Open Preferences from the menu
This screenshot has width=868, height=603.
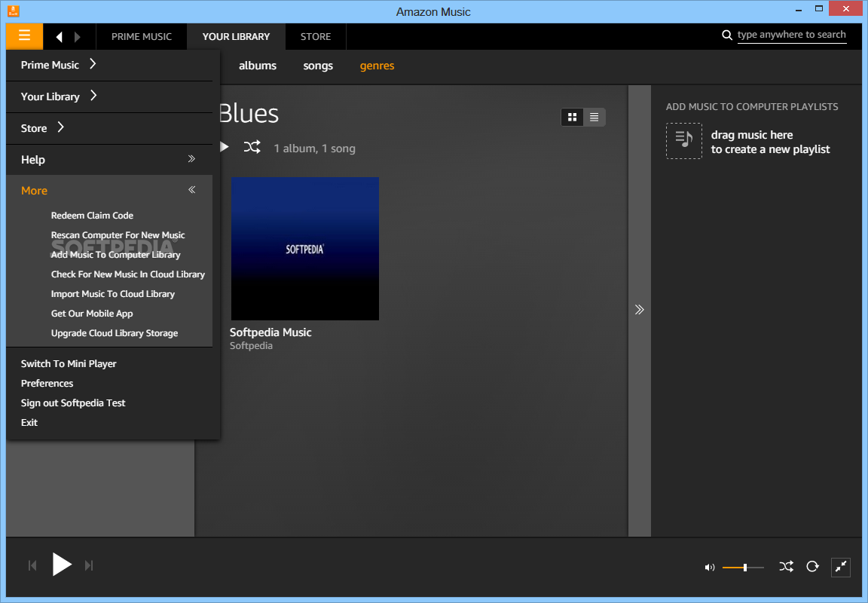click(x=47, y=383)
